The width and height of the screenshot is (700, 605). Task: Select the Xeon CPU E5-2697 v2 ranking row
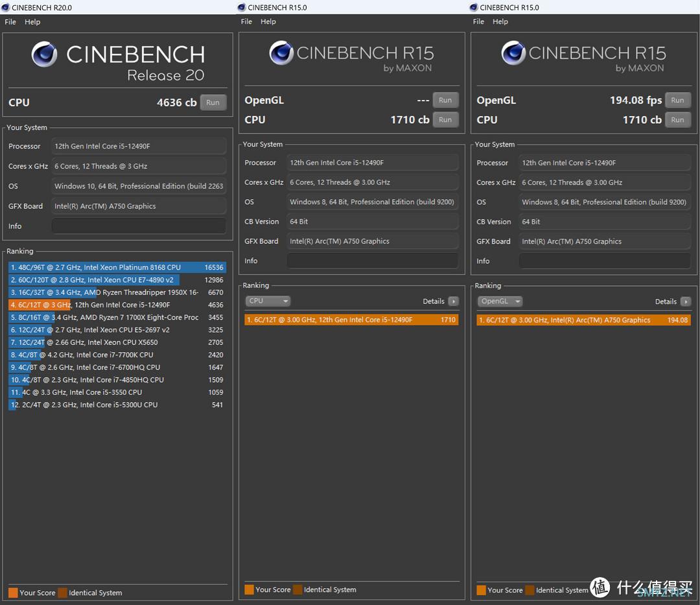(x=117, y=330)
